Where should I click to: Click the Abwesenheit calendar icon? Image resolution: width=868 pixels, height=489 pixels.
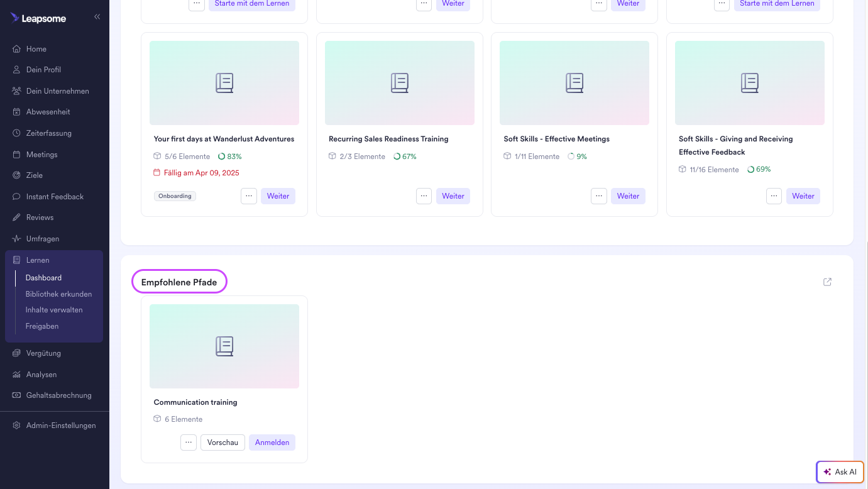tap(17, 112)
